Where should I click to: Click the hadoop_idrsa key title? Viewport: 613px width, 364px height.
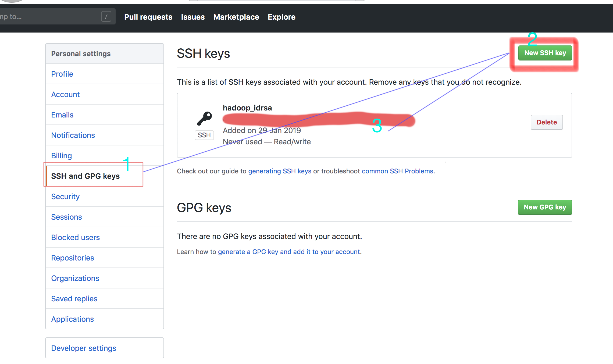point(247,108)
